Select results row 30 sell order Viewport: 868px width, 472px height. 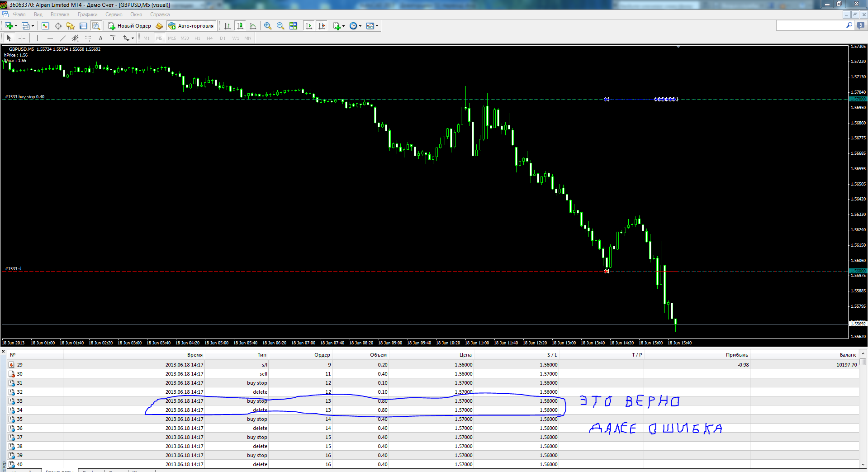click(433, 374)
